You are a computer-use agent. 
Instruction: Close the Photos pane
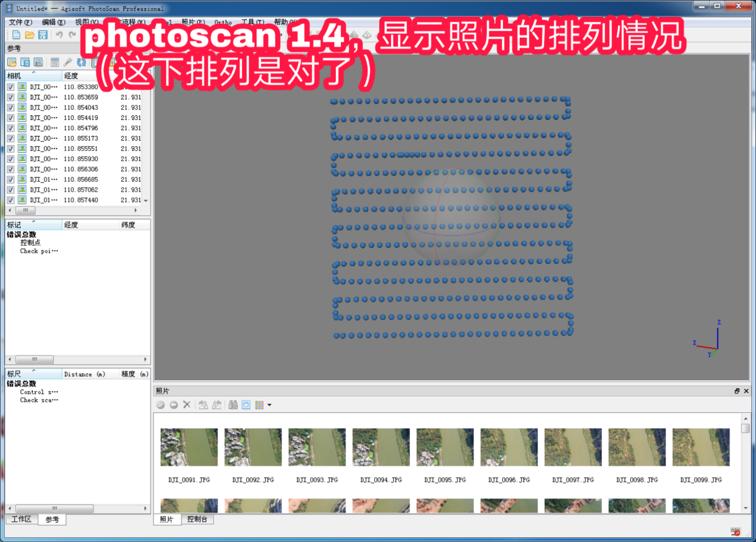pos(746,391)
